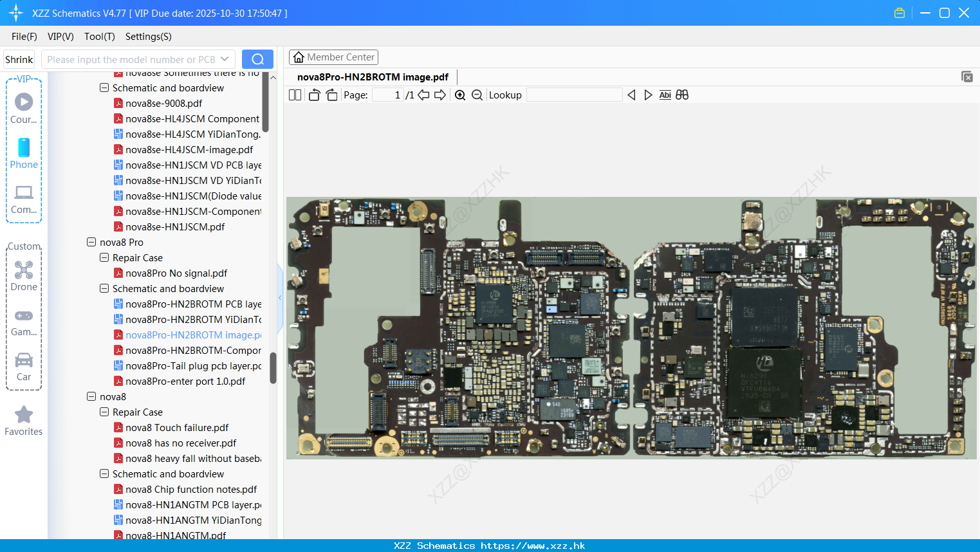Open nova8Pro-HN2BROTM YiDianTong file
Viewport: 980px width, 552px height.
pyautogui.click(x=187, y=320)
